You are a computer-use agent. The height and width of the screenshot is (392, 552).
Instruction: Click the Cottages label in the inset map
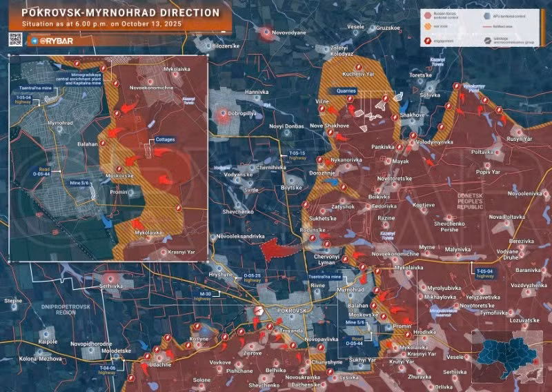(x=165, y=139)
